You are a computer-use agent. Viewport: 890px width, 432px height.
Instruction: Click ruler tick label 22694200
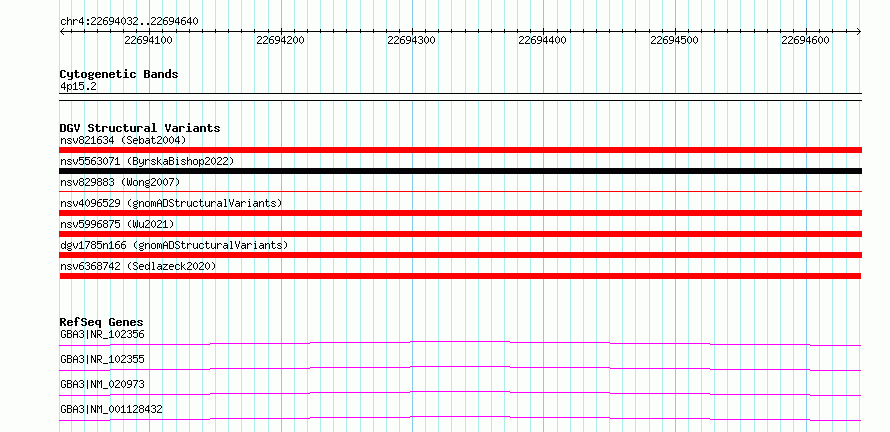tap(280, 40)
